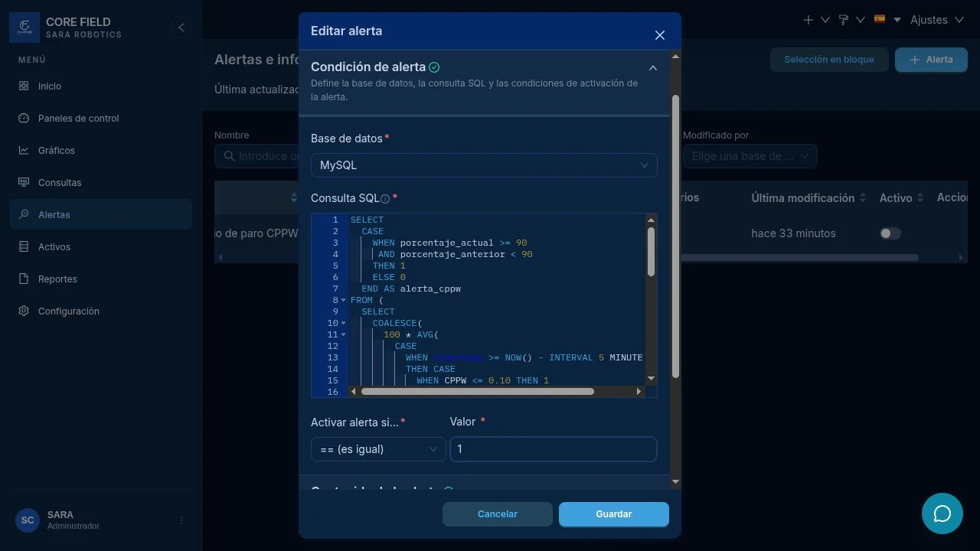Open the plus add-new dropdown in the top bar
Image resolution: width=980 pixels, height=551 pixels.
816,20
